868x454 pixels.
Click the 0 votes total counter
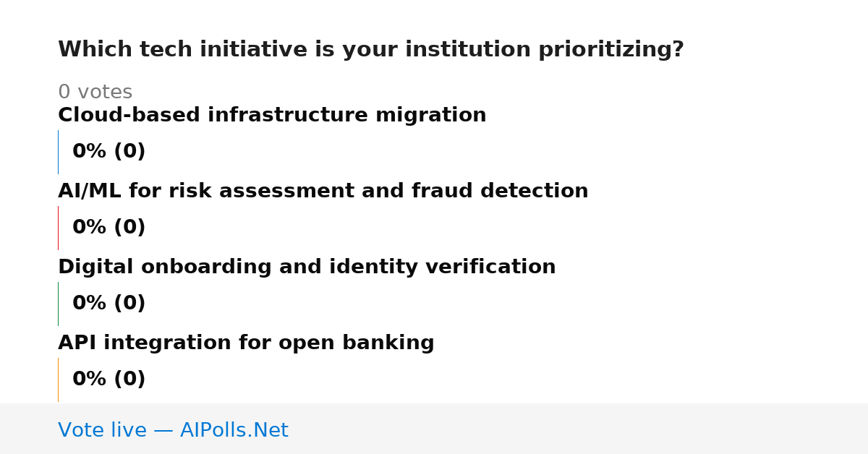point(95,93)
